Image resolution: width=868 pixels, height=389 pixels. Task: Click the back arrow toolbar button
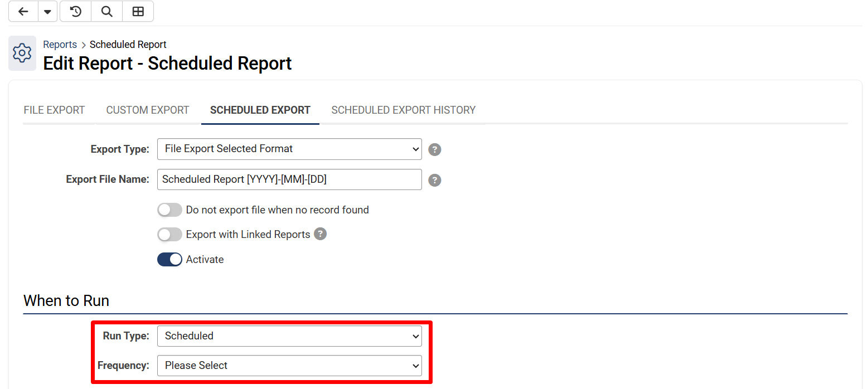pos(23,12)
